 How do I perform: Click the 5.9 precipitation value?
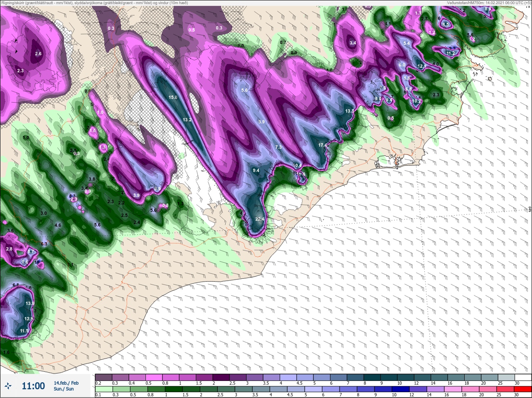[261, 122]
